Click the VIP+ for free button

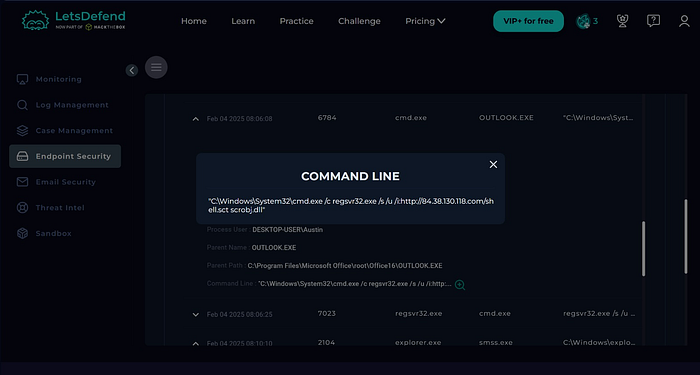tap(528, 21)
